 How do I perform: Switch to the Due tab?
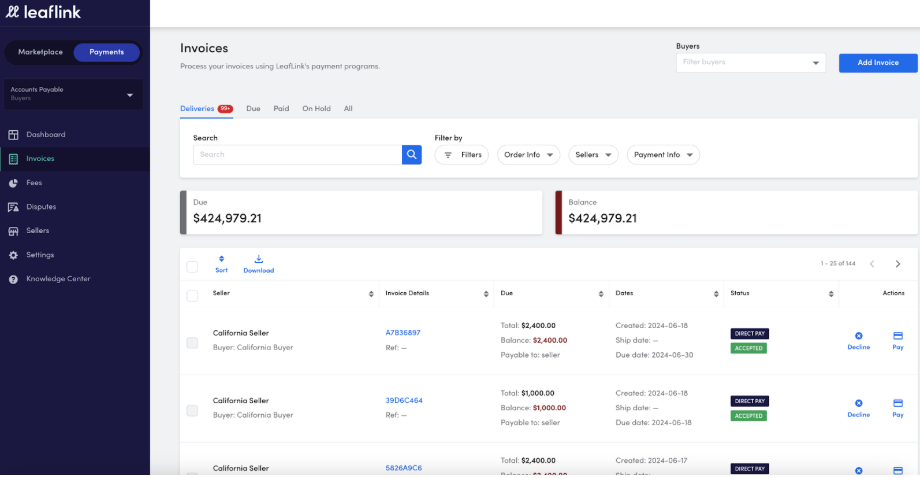pos(253,109)
